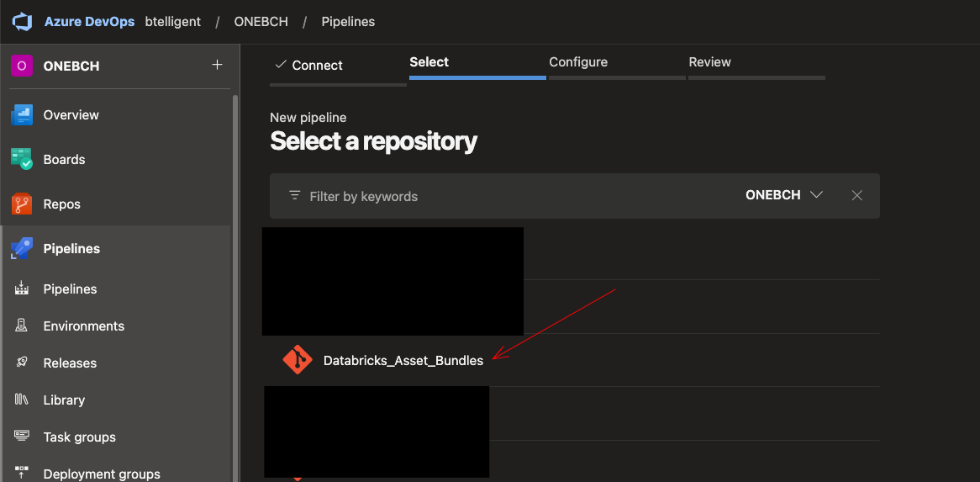Click the Git icon beside Databricks_Asset_Bundles

298,360
